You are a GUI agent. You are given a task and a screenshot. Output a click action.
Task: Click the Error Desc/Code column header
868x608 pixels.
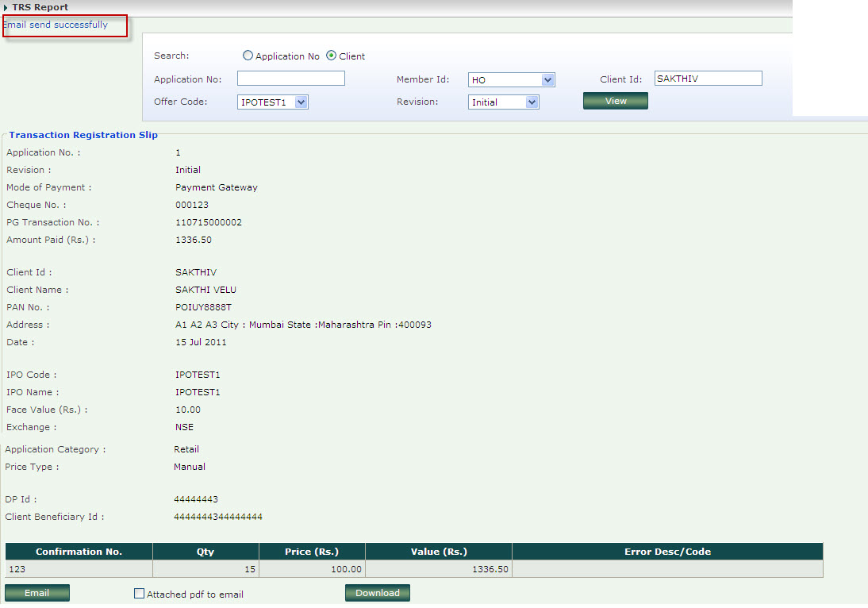666,552
